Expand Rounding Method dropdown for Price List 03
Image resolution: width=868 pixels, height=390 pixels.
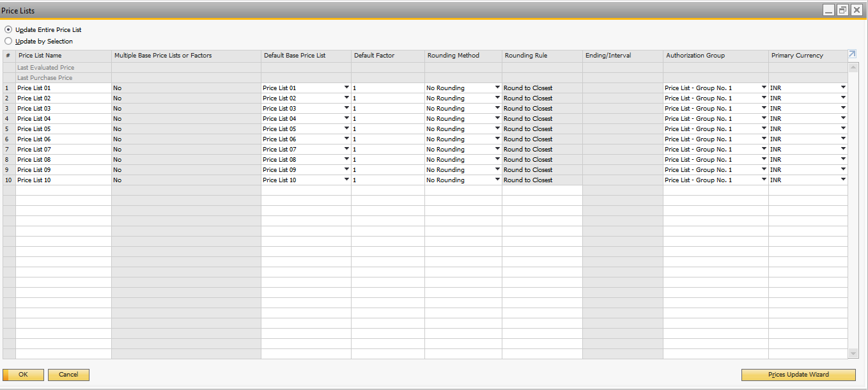[x=497, y=108]
